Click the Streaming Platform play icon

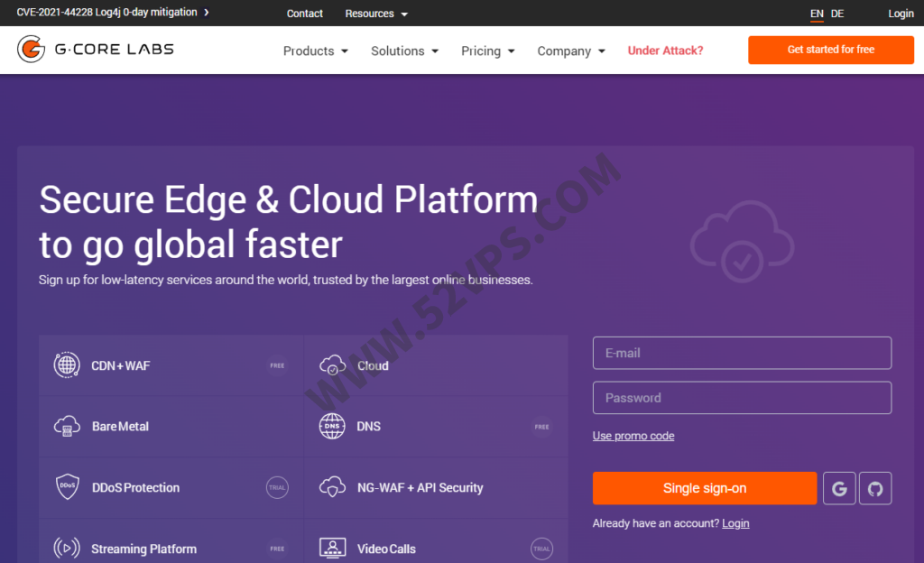point(67,549)
